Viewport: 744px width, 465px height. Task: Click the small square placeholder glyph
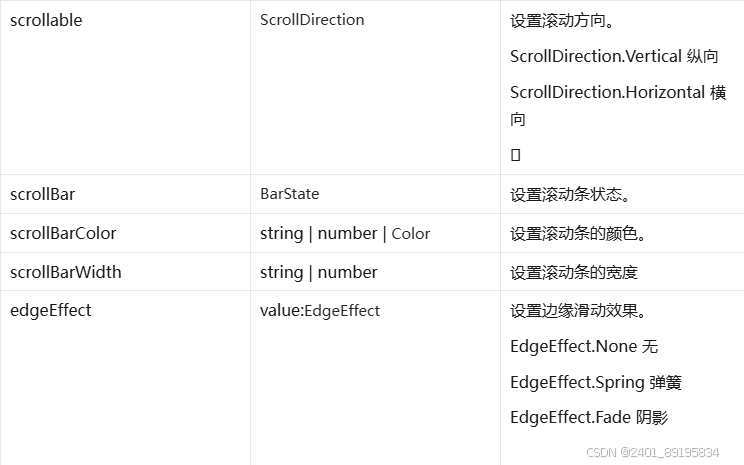(515, 155)
